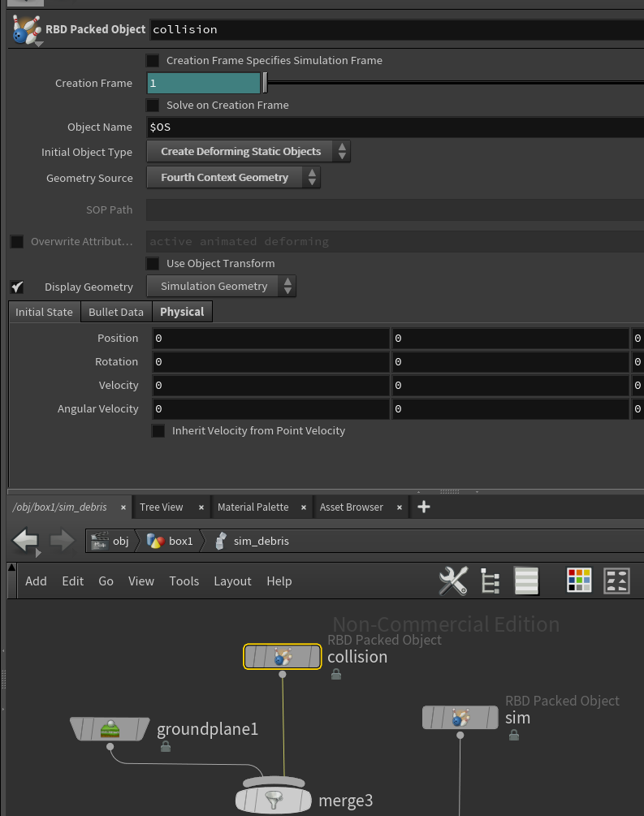Select the /obj/box1/sim_debris pane tab
This screenshot has height=816, width=644.
pos(60,507)
